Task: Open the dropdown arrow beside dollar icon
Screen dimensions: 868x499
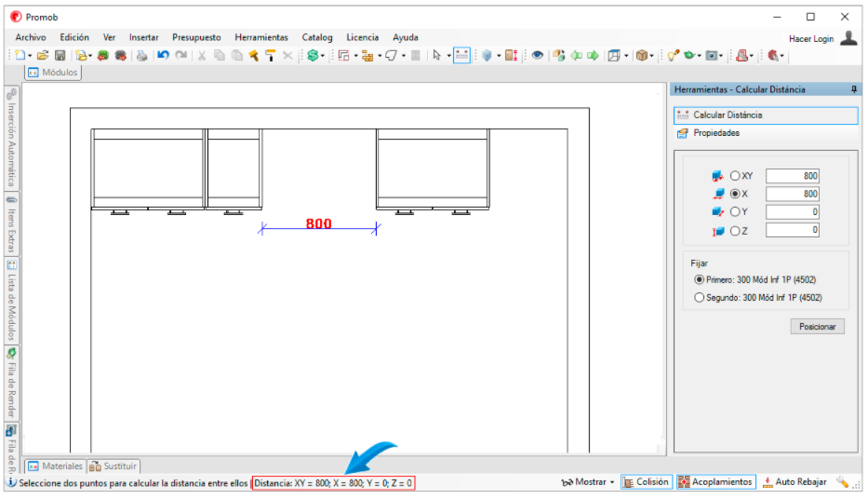Action: (323, 56)
